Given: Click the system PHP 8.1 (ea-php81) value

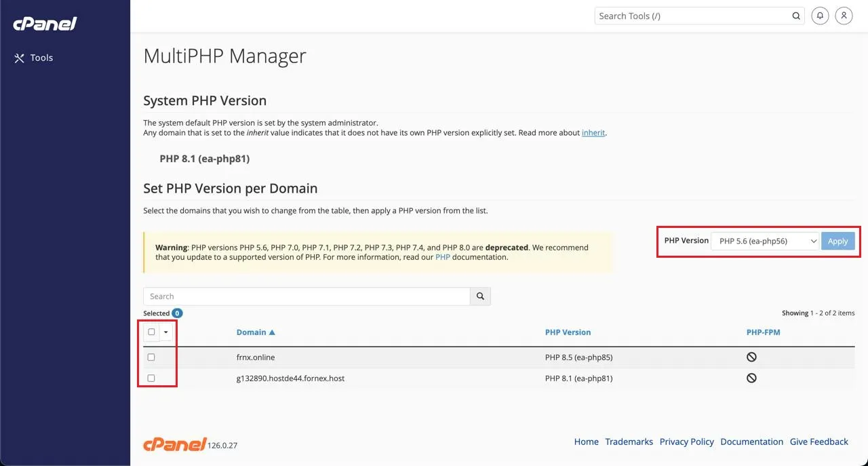Looking at the screenshot, I should tap(205, 159).
